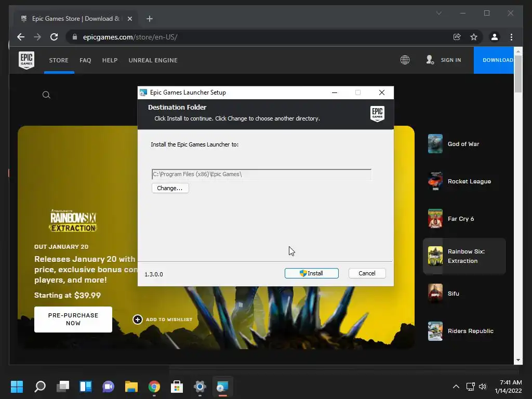Image resolution: width=532 pixels, height=399 pixels.
Task: Reload the page with the refresh icon
Action: click(x=54, y=37)
